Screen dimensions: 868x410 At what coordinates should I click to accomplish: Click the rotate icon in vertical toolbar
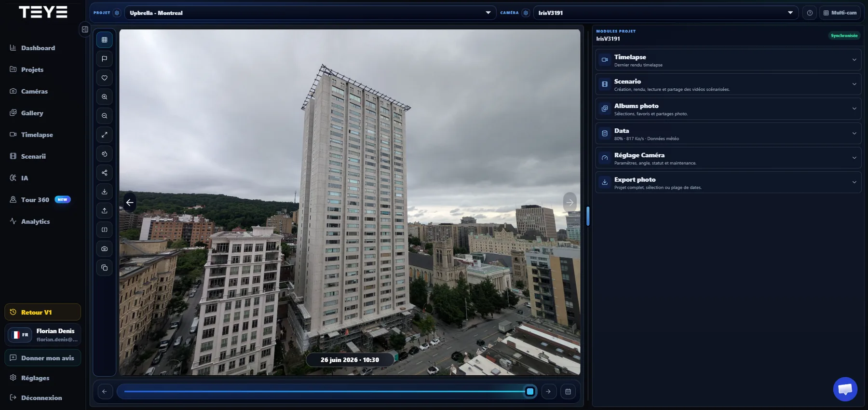tap(105, 154)
